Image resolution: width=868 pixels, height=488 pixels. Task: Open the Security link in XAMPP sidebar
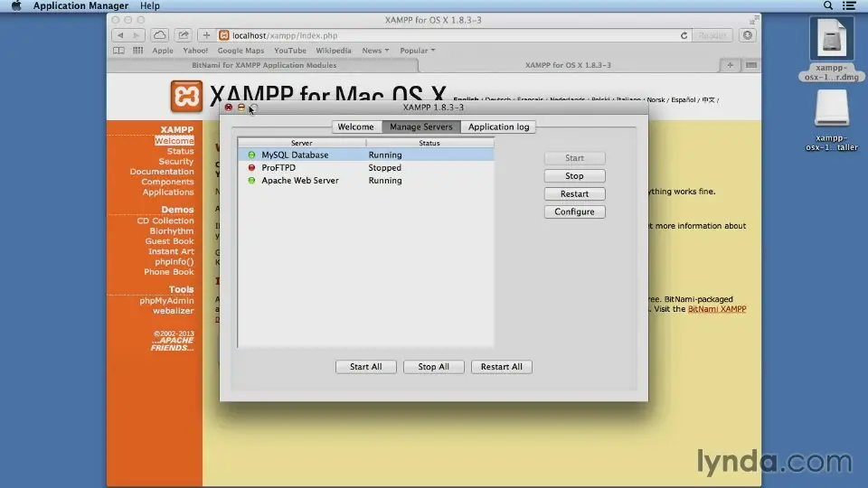(176, 162)
